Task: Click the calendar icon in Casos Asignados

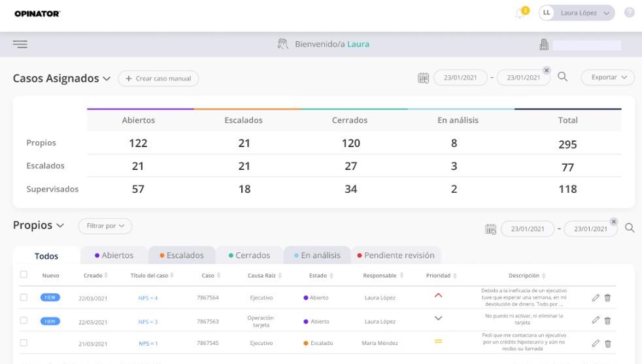Action: pyautogui.click(x=424, y=78)
